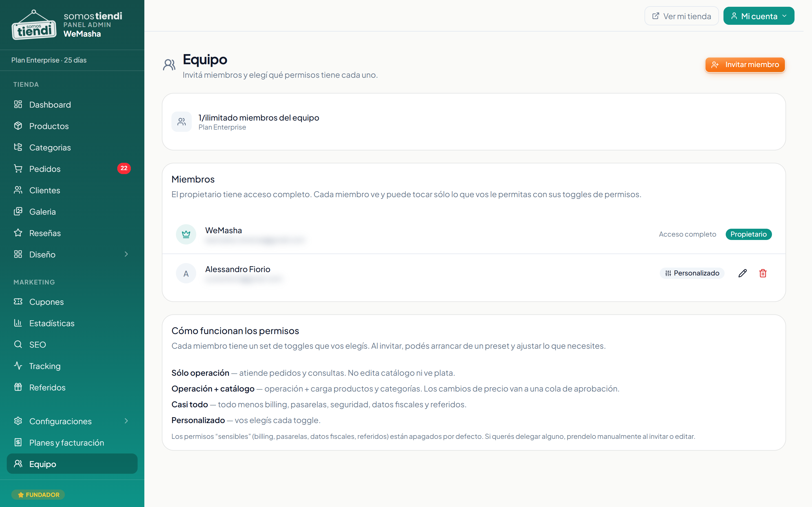812x507 pixels.
Task: Click the FUNDADOR badge at sidebar bottom
Action: 38,495
